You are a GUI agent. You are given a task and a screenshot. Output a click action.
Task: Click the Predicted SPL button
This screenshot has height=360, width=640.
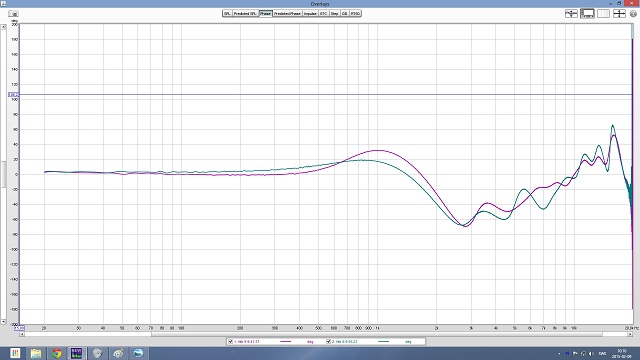pyautogui.click(x=245, y=13)
